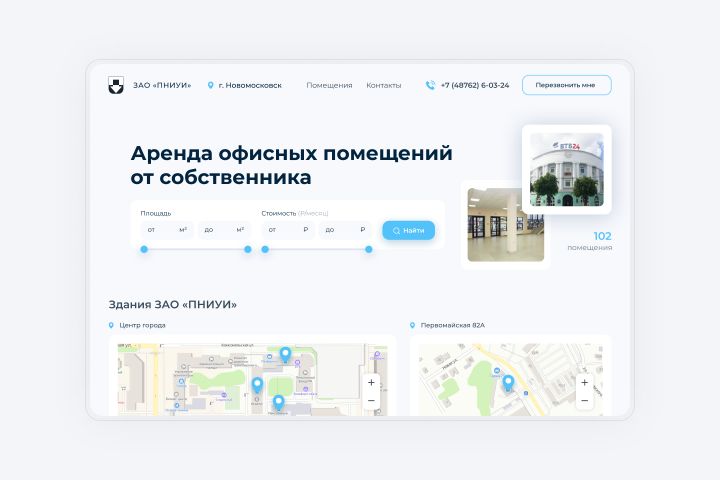
Task: Zoom in on the city center map
Action: point(371,382)
